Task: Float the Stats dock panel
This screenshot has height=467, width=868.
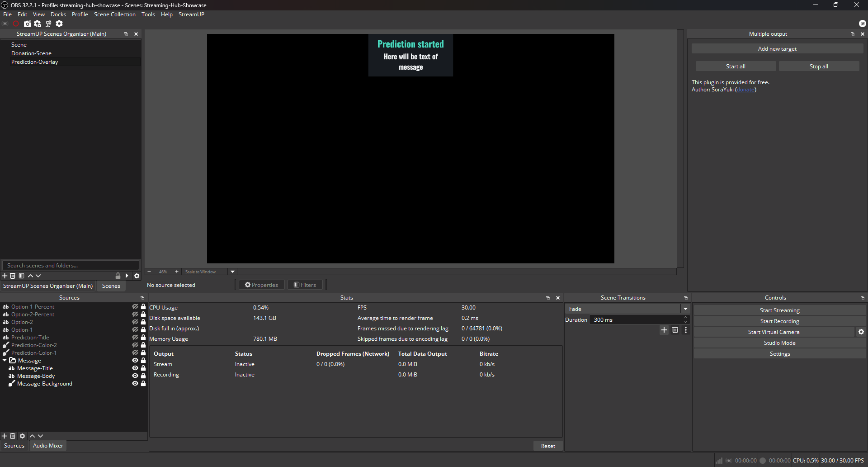Action: 548,298
